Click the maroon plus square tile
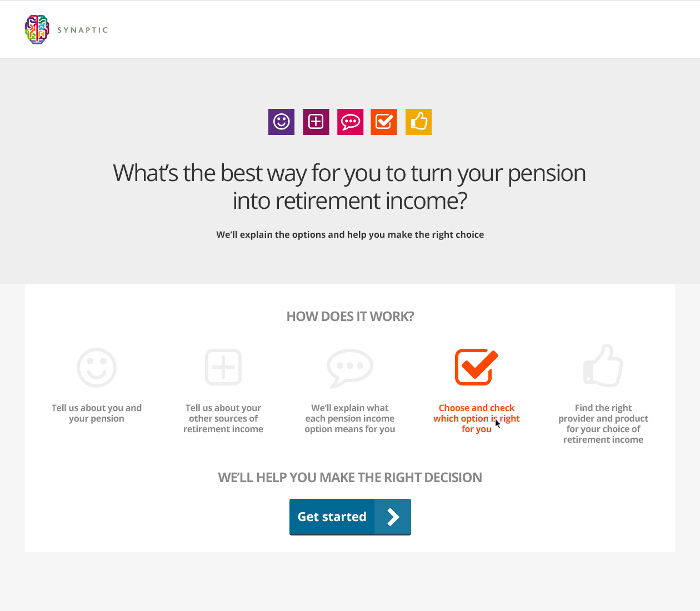This screenshot has width=700, height=611. (316, 122)
